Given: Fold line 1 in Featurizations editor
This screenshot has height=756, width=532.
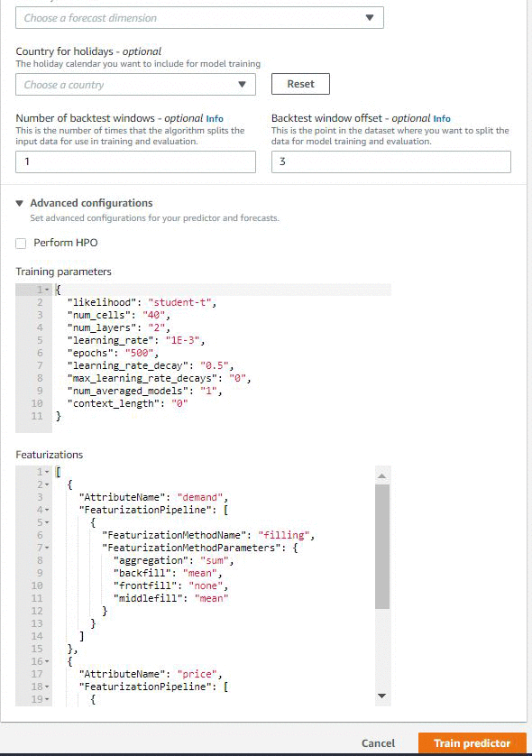Looking at the screenshot, I should tap(47, 472).
